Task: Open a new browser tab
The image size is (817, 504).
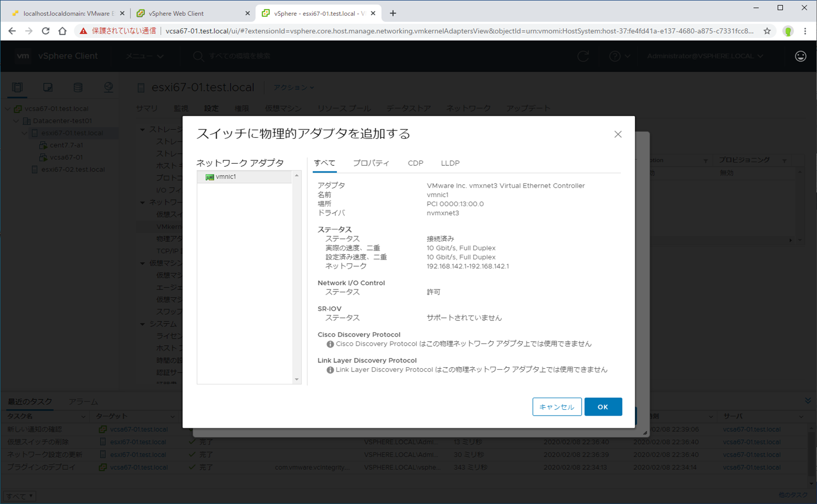Action: 393,13
